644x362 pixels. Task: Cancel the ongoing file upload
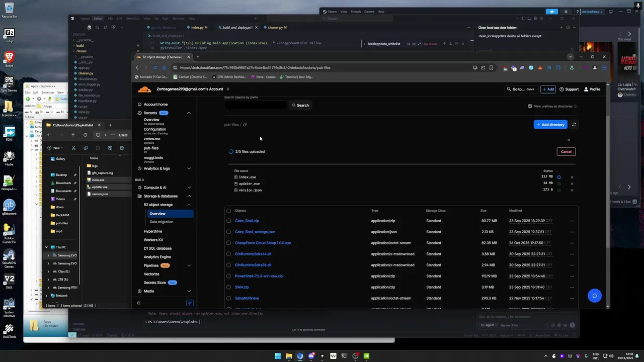tap(566, 152)
